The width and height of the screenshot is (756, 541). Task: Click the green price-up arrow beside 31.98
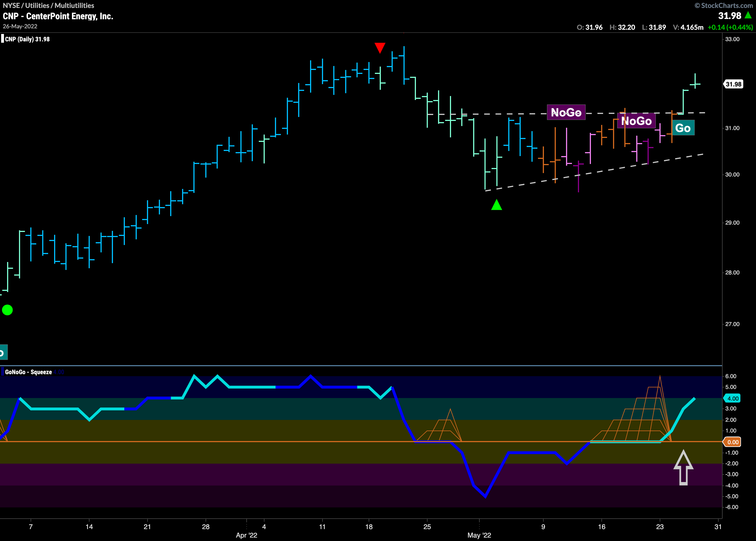(748, 15)
